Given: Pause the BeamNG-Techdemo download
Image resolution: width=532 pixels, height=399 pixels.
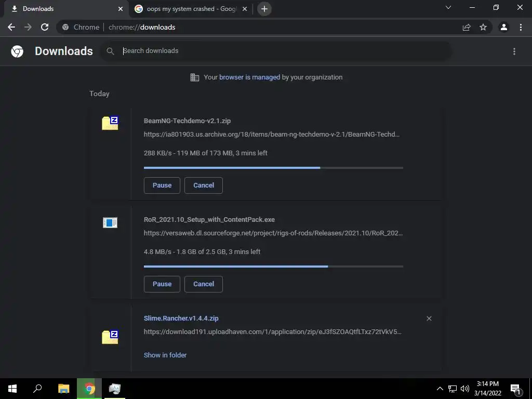Looking at the screenshot, I should tap(162, 185).
